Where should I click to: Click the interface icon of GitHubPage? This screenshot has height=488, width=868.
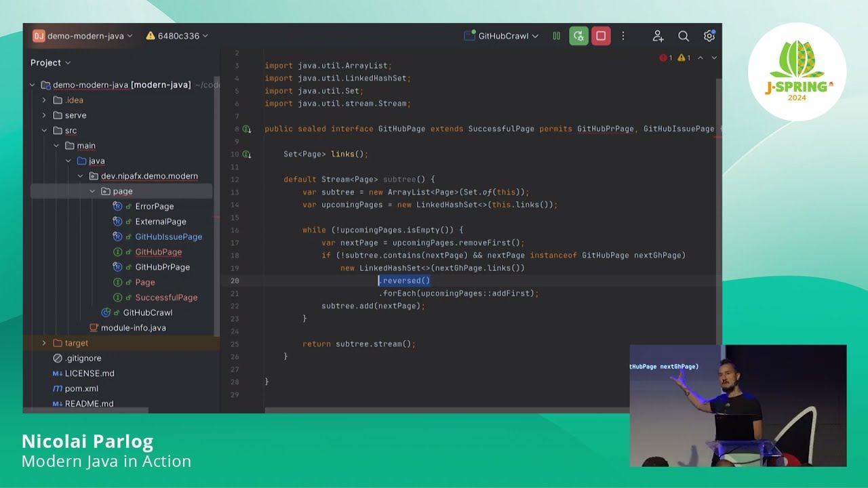118,252
